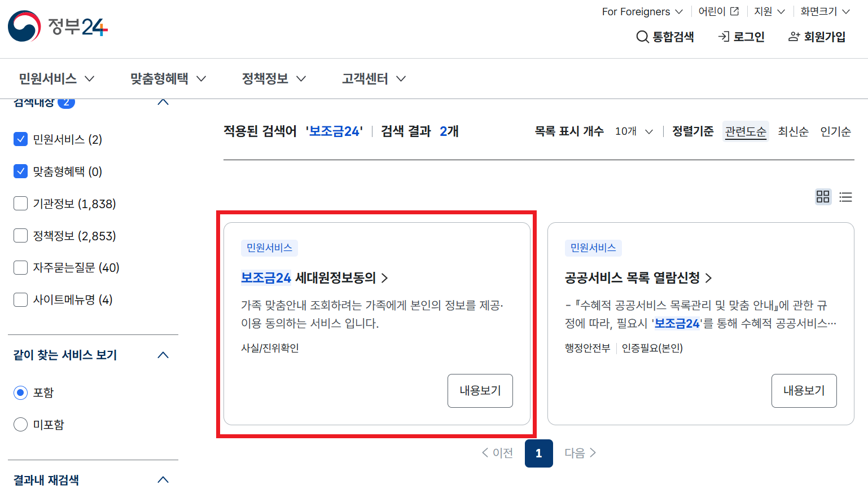The image size is (868, 498).
Task: Click the 로그인 text link
Action: [749, 37]
